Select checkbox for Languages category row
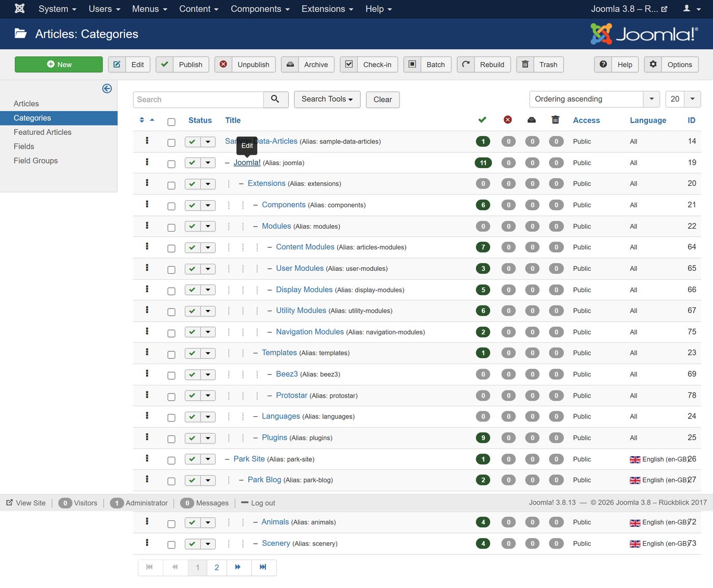 click(x=171, y=418)
